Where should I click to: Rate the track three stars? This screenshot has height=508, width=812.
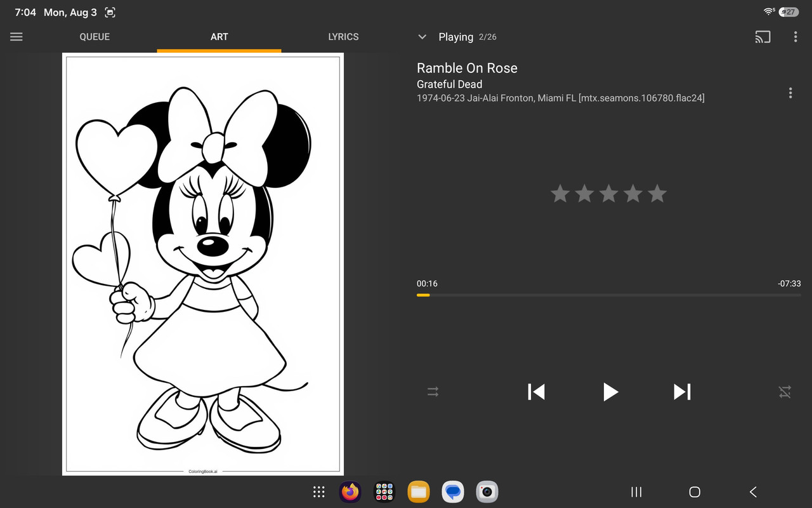pos(608,194)
